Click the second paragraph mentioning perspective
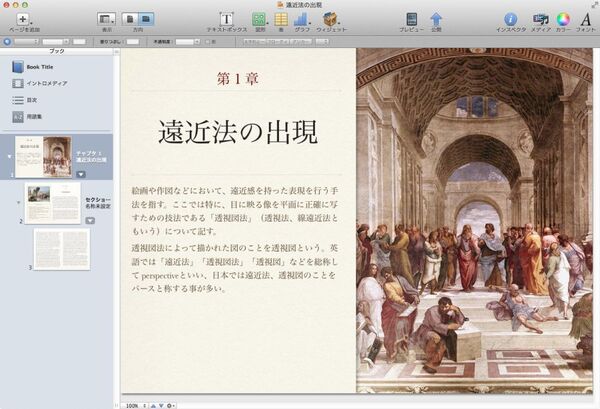This screenshot has width=600, height=409. pos(235,268)
